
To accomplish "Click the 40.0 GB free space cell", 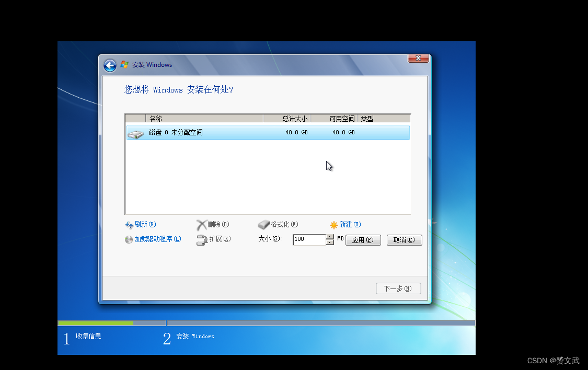I will coord(343,132).
